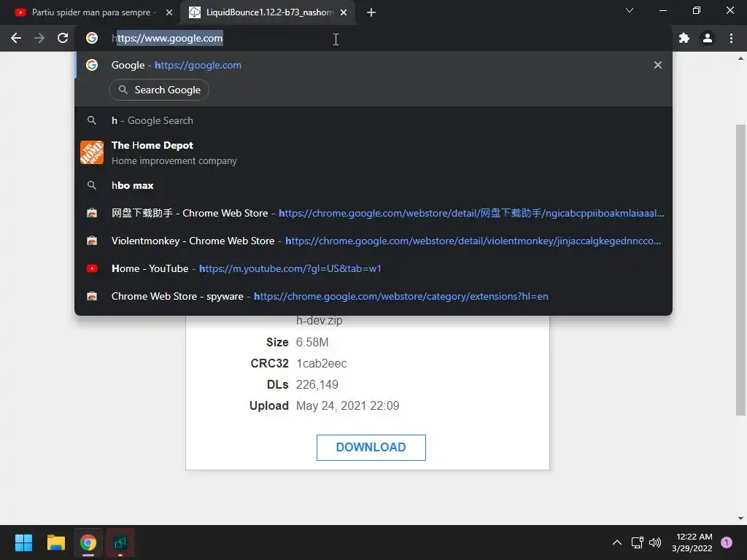The height and width of the screenshot is (560, 747).
Task: Click the YouTube icon in suggestions
Action: point(92,268)
